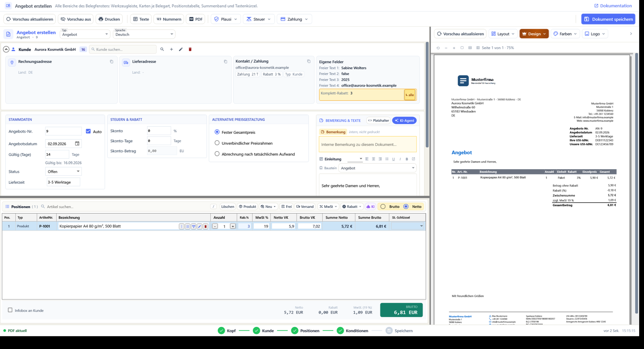Switch positions to Brutto pricing

[x=383, y=206]
